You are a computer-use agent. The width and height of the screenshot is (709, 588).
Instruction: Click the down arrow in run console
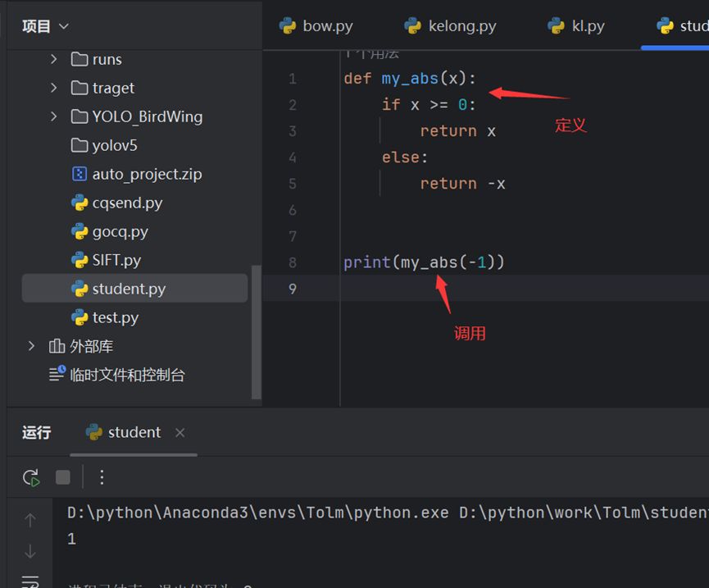coord(30,551)
